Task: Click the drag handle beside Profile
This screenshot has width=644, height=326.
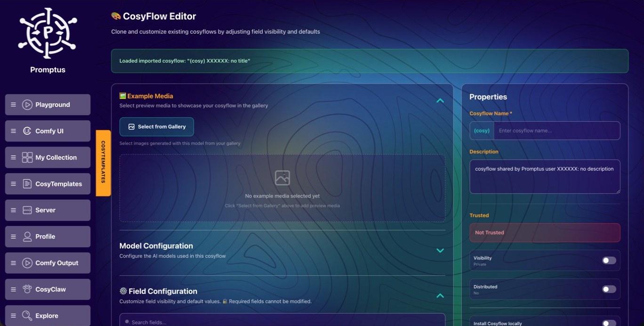Action: (13, 237)
